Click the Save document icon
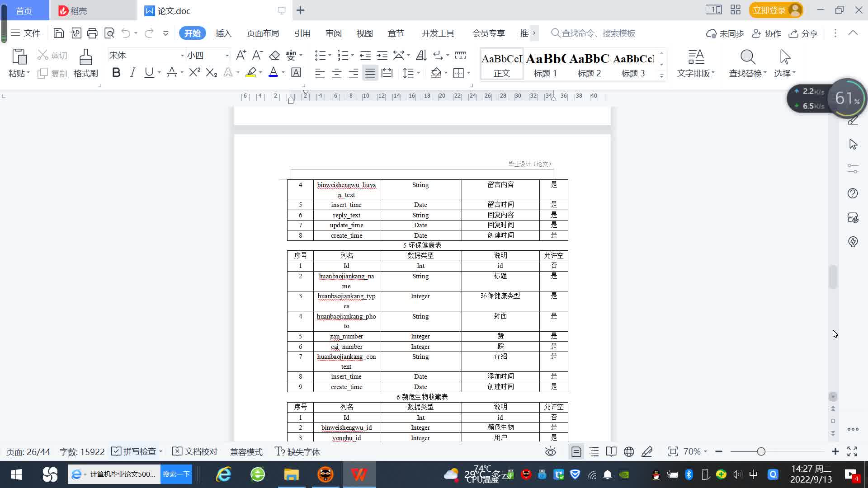868x488 pixels. [58, 33]
